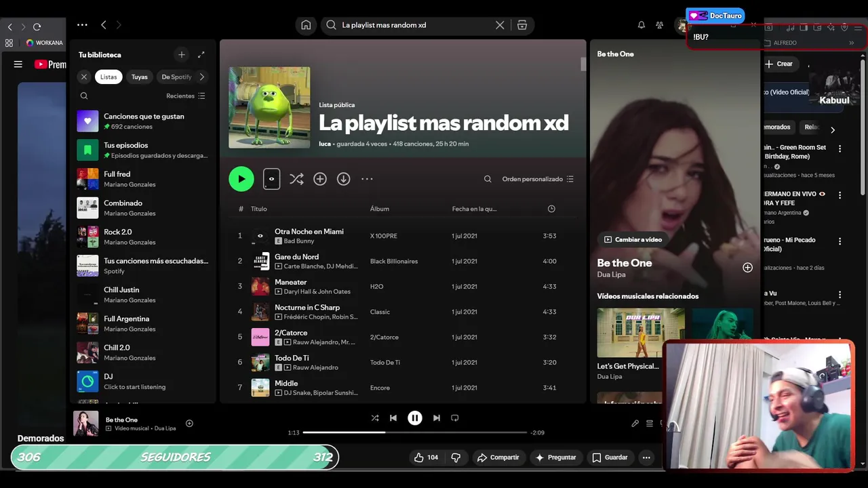
Task: Search within Tu biblioteca
Action: click(x=84, y=96)
